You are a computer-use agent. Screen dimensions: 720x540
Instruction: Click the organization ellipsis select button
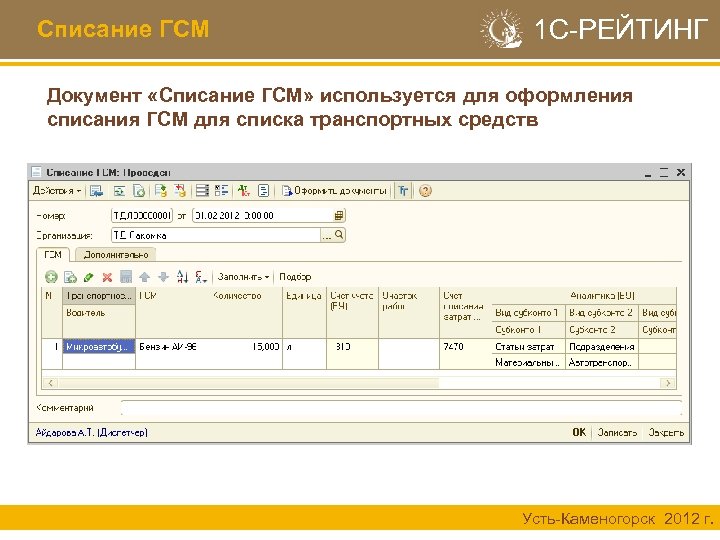(326, 235)
